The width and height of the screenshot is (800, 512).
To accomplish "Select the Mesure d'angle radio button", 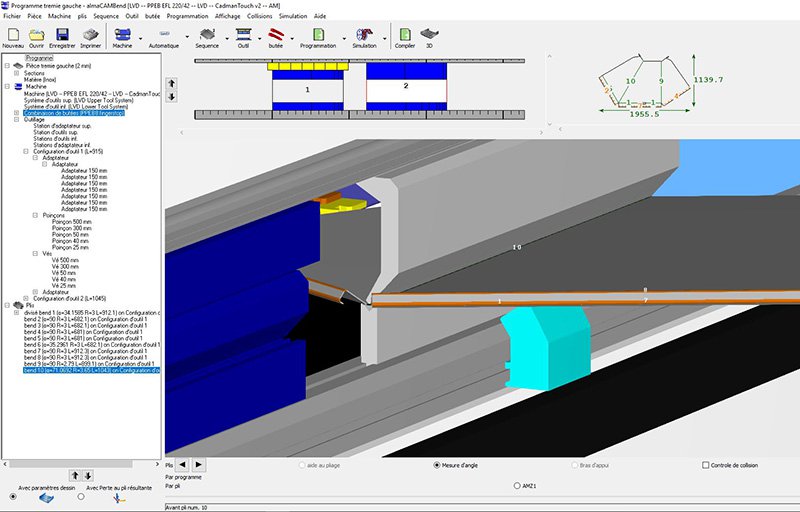I will click(x=437, y=465).
